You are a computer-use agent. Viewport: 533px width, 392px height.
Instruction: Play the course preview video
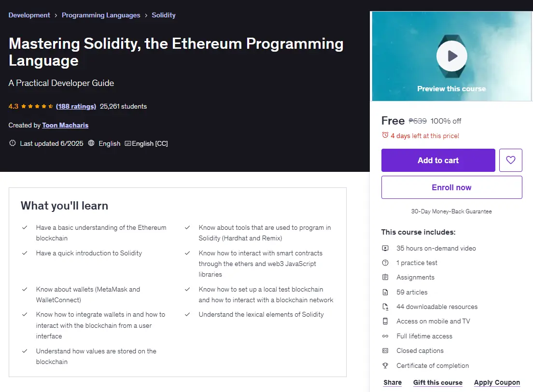(x=452, y=56)
